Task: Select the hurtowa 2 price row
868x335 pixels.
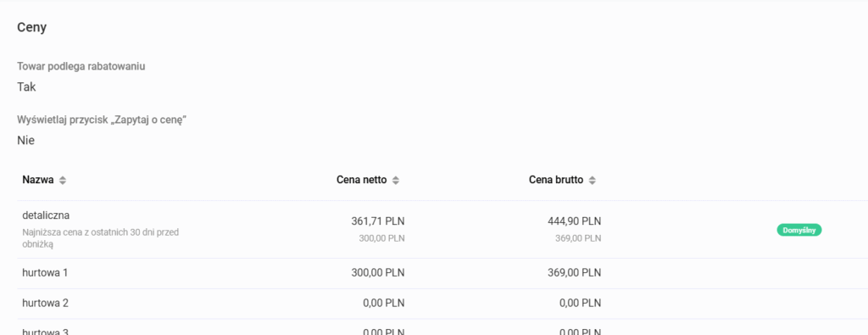Action: coord(442,304)
